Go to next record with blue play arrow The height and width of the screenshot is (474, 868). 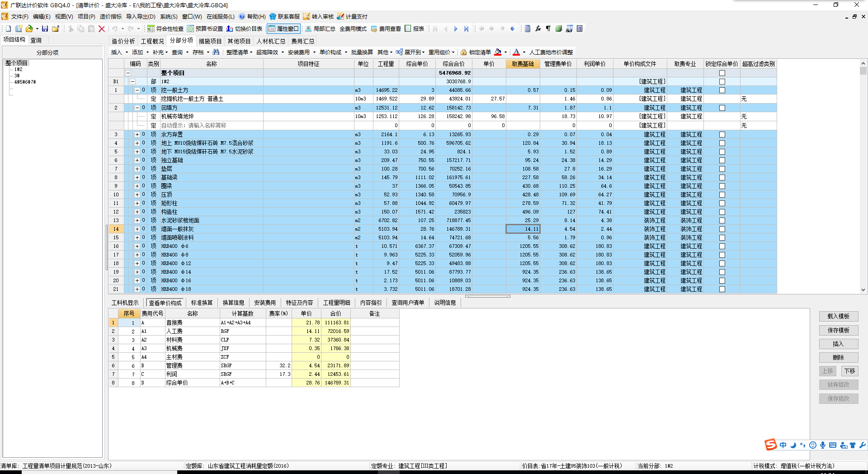coord(456,28)
